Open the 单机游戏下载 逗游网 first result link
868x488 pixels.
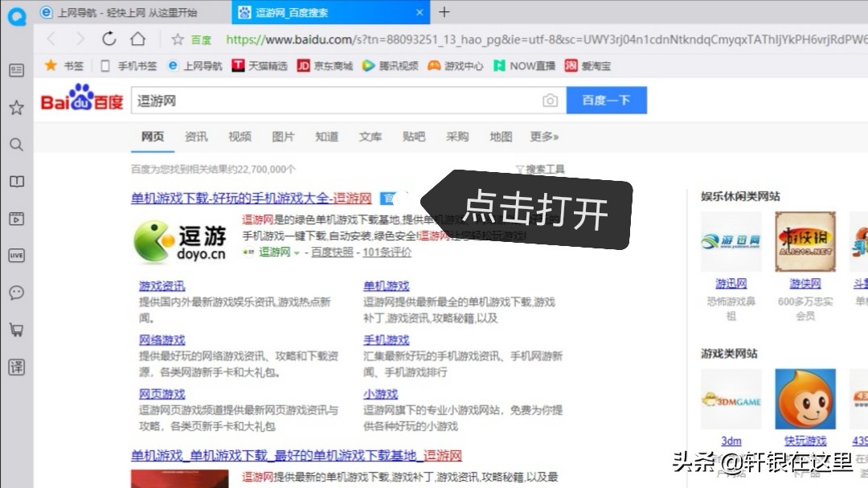[251, 198]
